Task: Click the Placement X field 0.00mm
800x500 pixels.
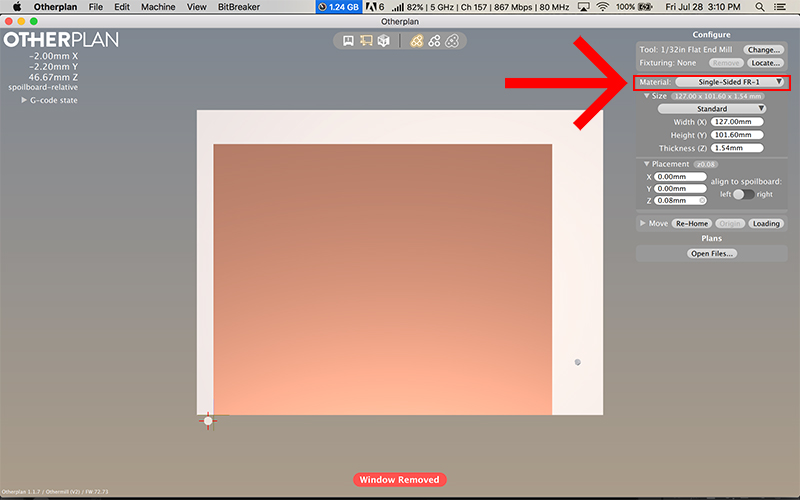Action: coord(680,177)
